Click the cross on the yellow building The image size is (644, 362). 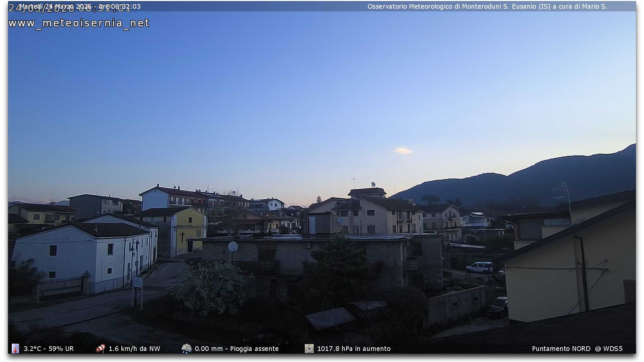pos(182,236)
